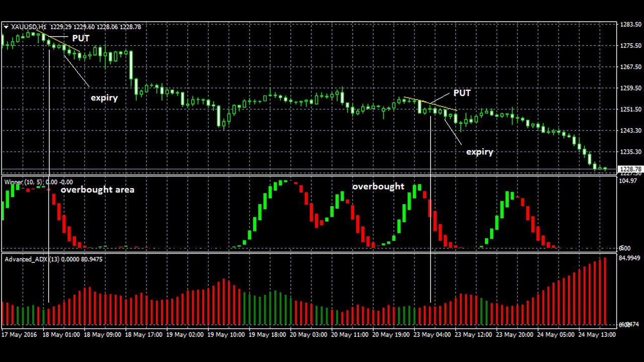
Task: Click the ADX value 80.9475
Action: pos(92,259)
